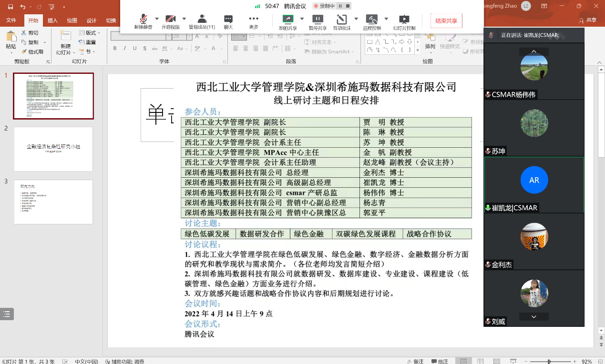Click the remote control icon
This screenshot has height=364, width=605.
tap(371, 21)
